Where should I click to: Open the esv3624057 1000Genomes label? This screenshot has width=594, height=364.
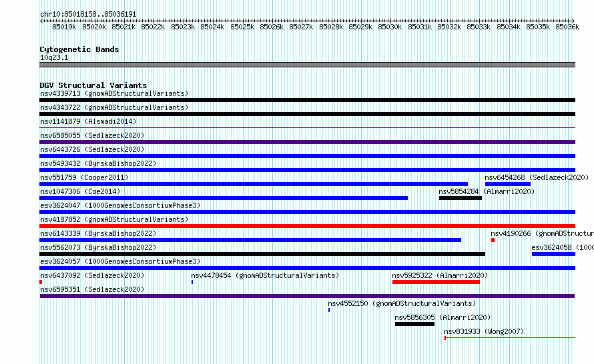[x=120, y=261]
